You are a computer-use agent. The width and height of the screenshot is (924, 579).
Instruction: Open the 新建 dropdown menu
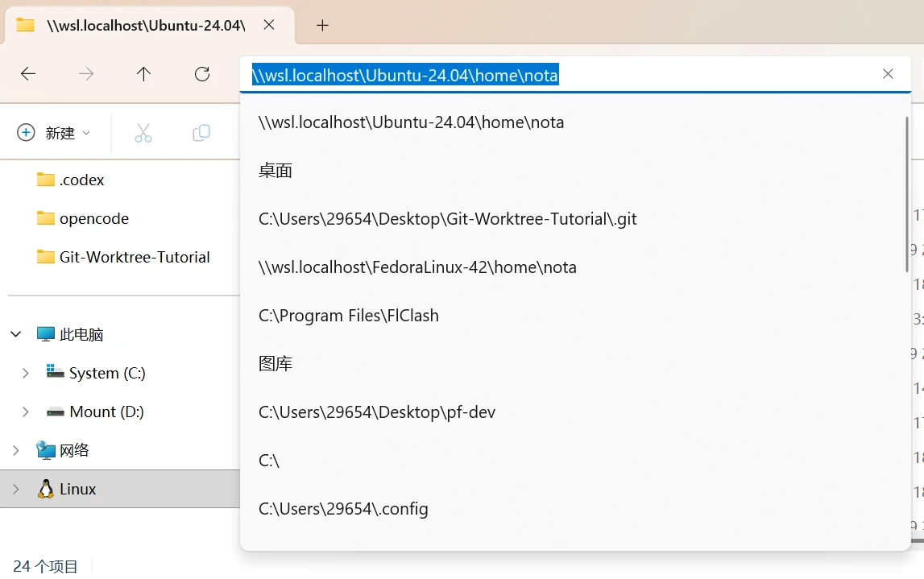click(54, 133)
